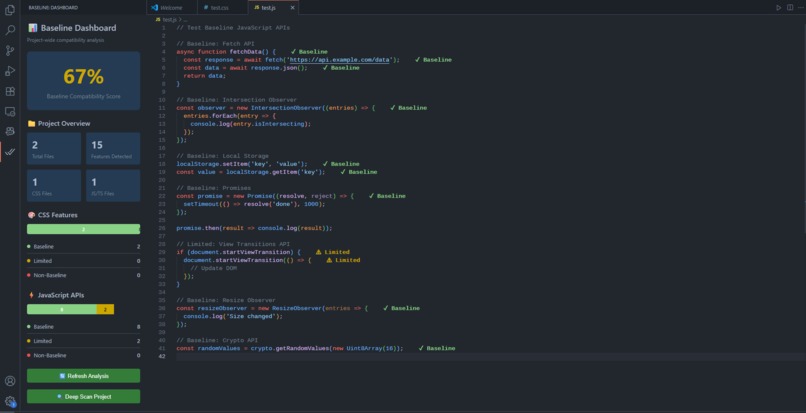Open the editor More Actions menu
The height and width of the screenshot is (413, 806).
[800, 8]
